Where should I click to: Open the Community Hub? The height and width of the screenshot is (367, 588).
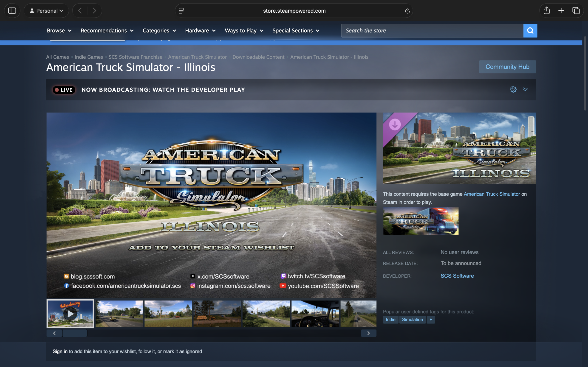pos(507,67)
